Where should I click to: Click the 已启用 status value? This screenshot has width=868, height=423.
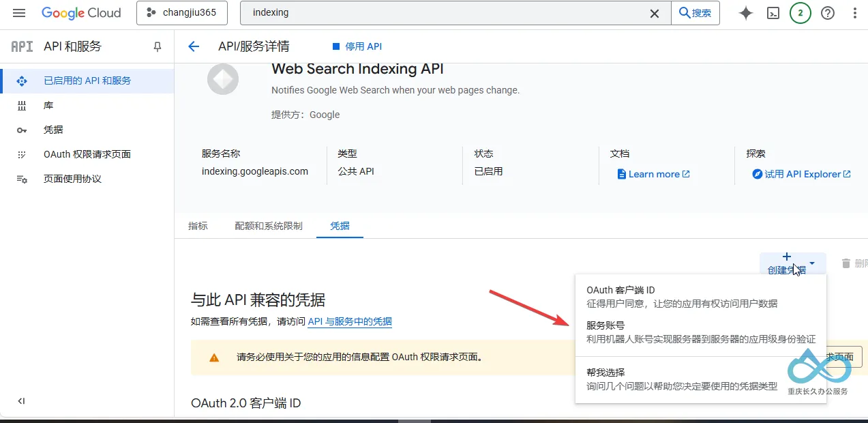(x=488, y=171)
